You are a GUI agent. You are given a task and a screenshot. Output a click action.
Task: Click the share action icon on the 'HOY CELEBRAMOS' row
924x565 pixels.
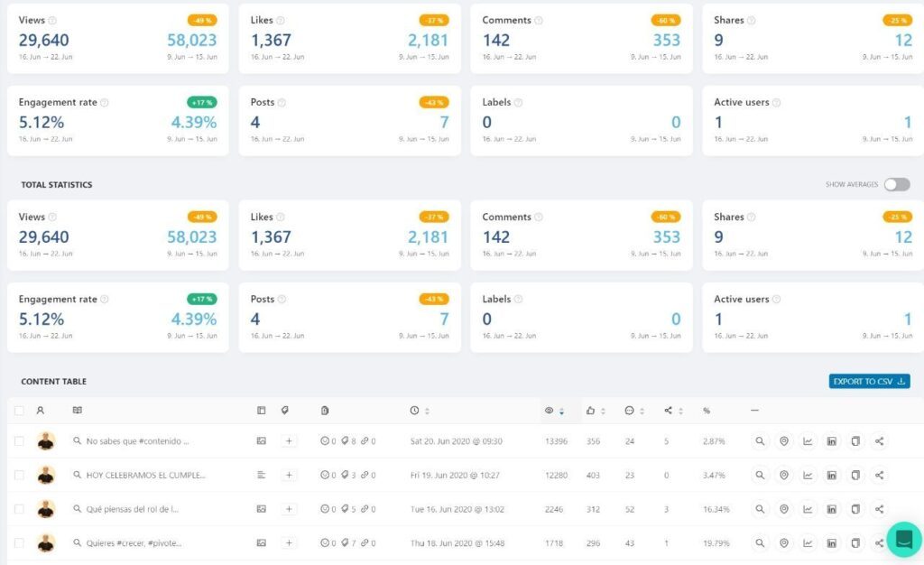pyautogui.click(x=880, y=475)
